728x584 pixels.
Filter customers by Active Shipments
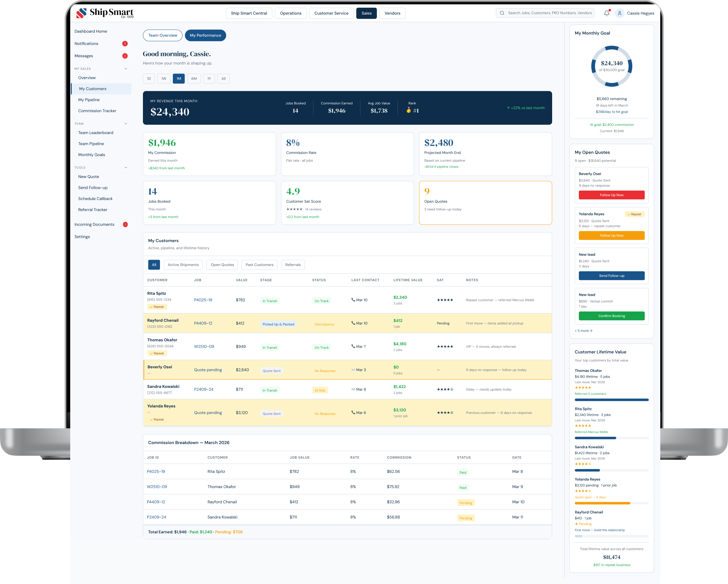coord(183,265)
